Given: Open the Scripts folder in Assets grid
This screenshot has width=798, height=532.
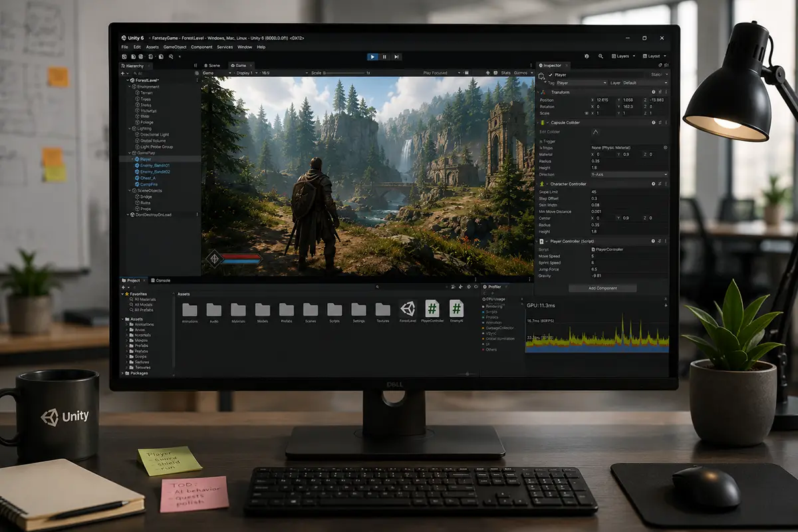Looking at the screenshot, I should [334, 313].
